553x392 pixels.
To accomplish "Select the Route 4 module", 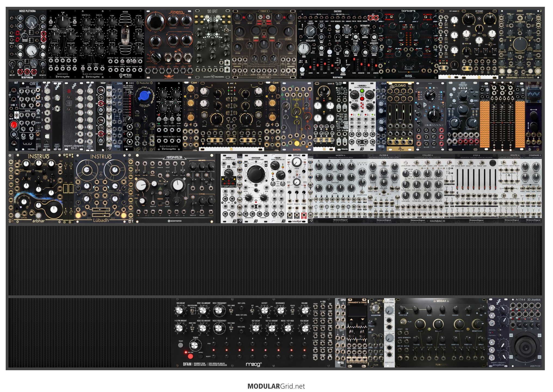I will pos(509,188).
